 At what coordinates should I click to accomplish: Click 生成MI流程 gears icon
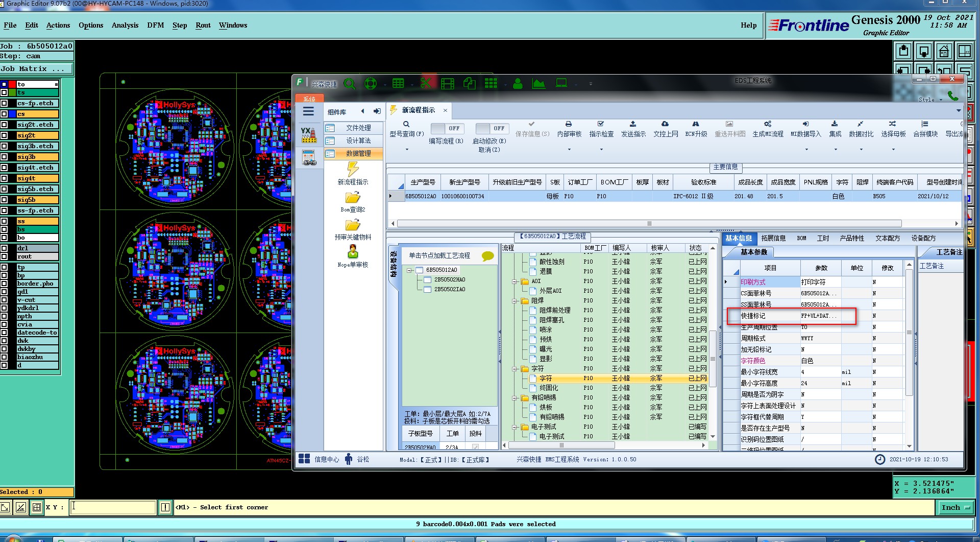tap(768, 124)
